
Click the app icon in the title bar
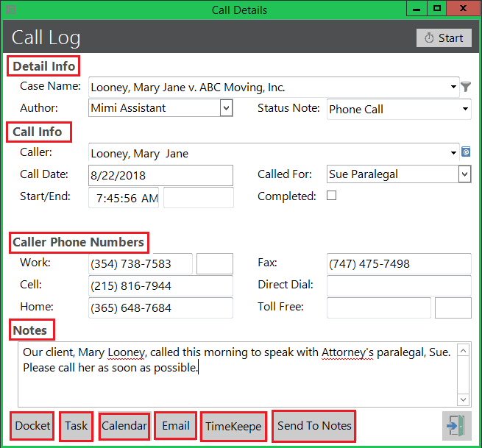[10, 10]
